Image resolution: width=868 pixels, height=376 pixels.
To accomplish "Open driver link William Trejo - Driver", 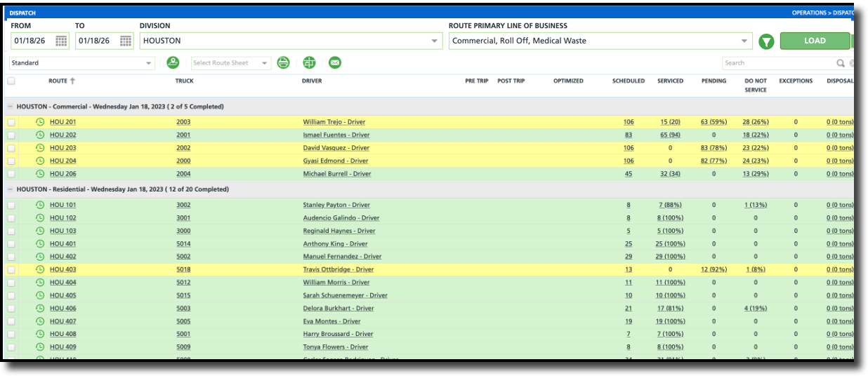I will click(x=334, y=122).
